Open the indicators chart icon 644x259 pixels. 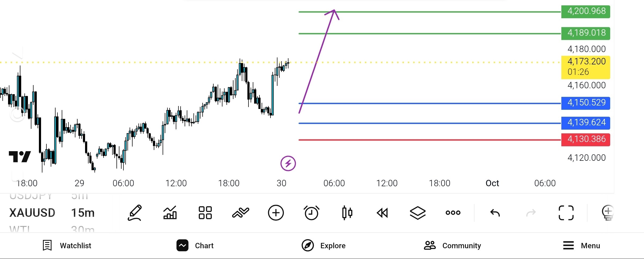(170, 213)
